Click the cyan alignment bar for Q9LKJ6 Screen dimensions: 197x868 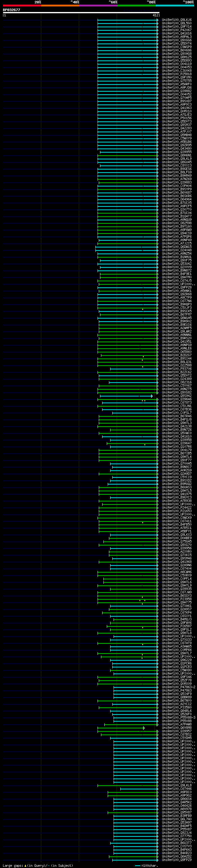128,20
